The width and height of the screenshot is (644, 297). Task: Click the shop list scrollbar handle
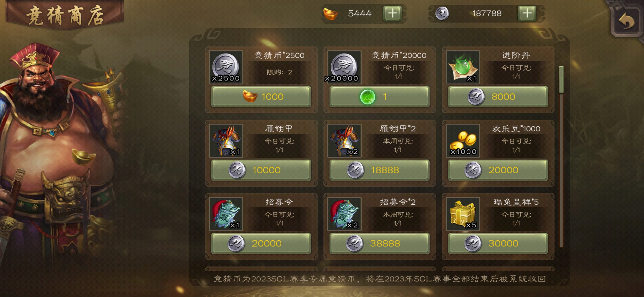click(x=561, y=79)
